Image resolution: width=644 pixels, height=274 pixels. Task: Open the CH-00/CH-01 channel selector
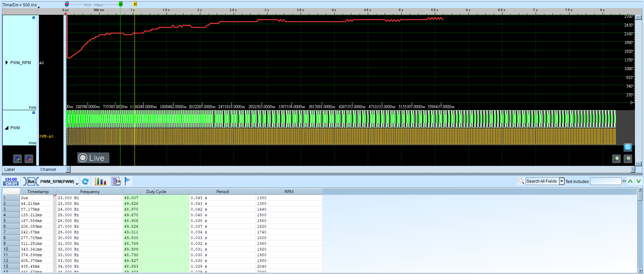(x=11, y=181)
